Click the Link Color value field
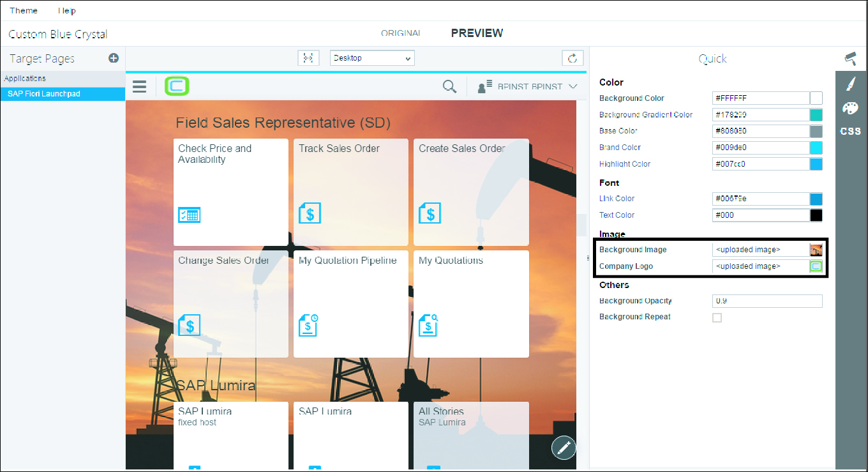Viewport: 868px width, 472px height. pyautogui.click(x=761, y=199)
